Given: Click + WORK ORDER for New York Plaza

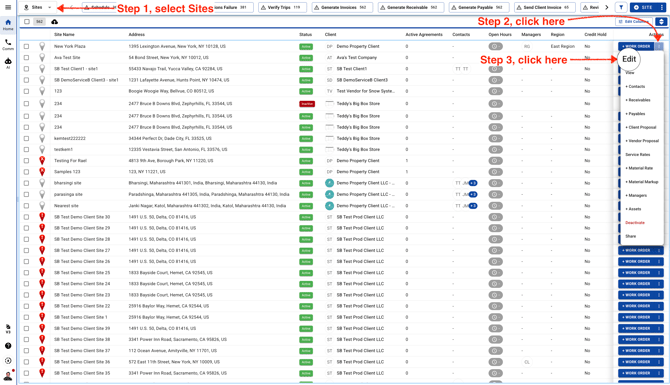Looking at the screenshot, I should pyautogui.click(x=636, y=46).
